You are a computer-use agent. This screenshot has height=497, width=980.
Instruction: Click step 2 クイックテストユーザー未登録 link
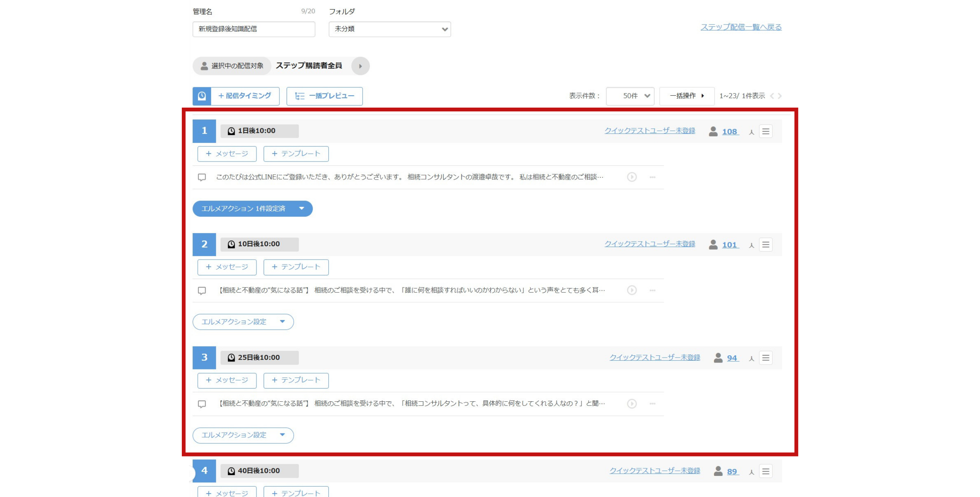(650, 244)
